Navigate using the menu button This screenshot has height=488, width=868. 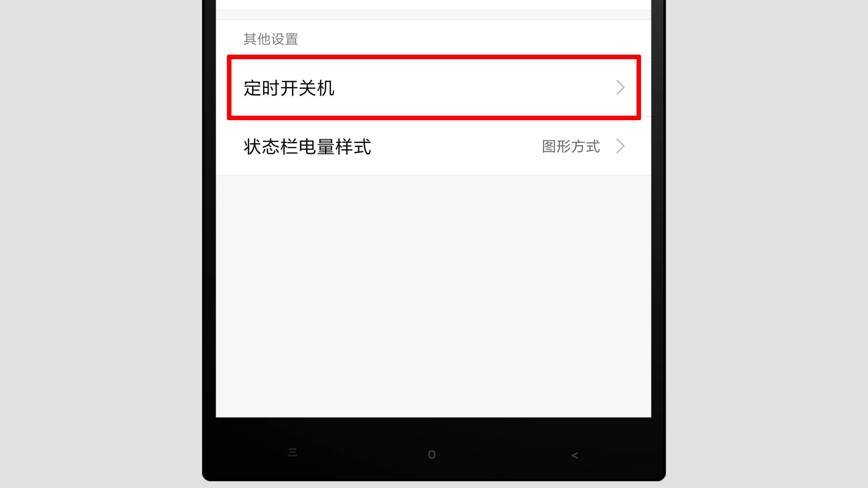pos(292,453)
